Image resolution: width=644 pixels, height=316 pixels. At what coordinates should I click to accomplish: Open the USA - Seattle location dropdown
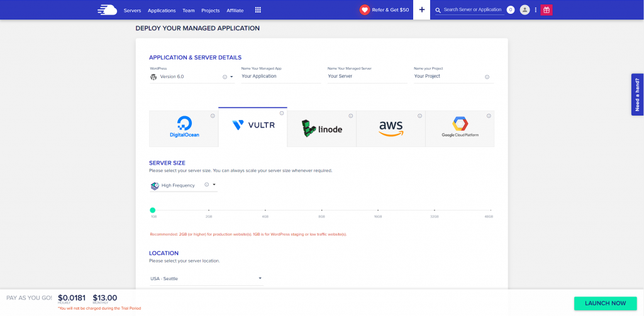coord(206,279)
